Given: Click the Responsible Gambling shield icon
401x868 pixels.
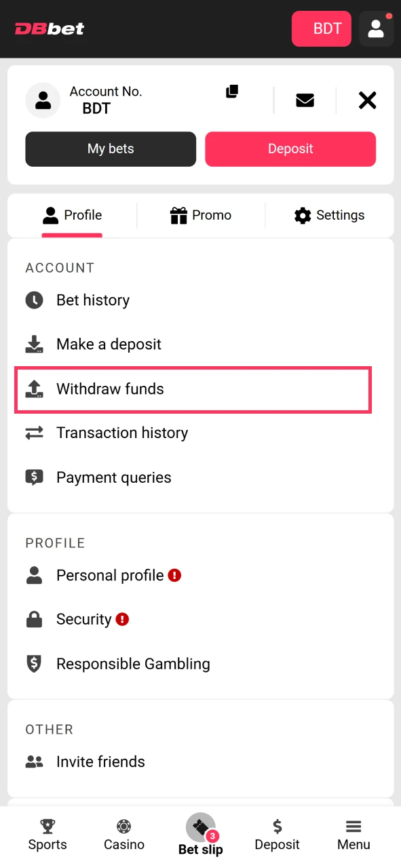Looking at the screenshot, I should [35, 664].
